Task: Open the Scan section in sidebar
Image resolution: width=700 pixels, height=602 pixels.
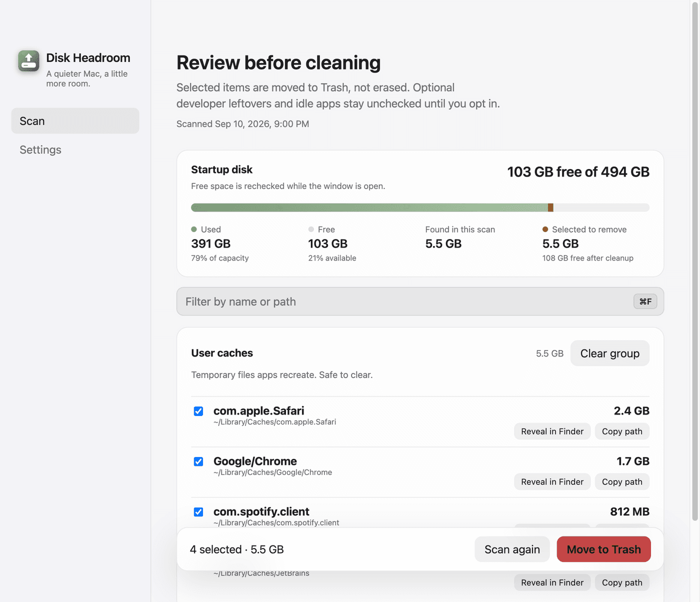Action: click(x=75, y=121)
